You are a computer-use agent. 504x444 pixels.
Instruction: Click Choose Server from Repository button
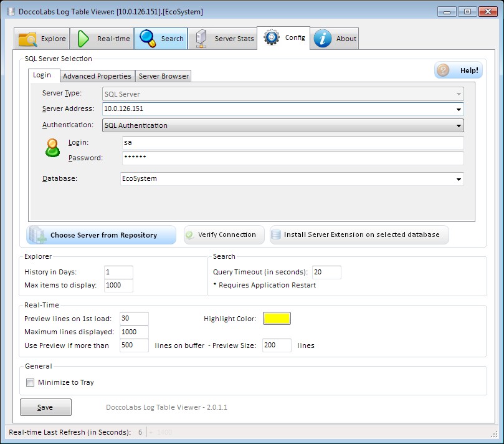(102, 235)
